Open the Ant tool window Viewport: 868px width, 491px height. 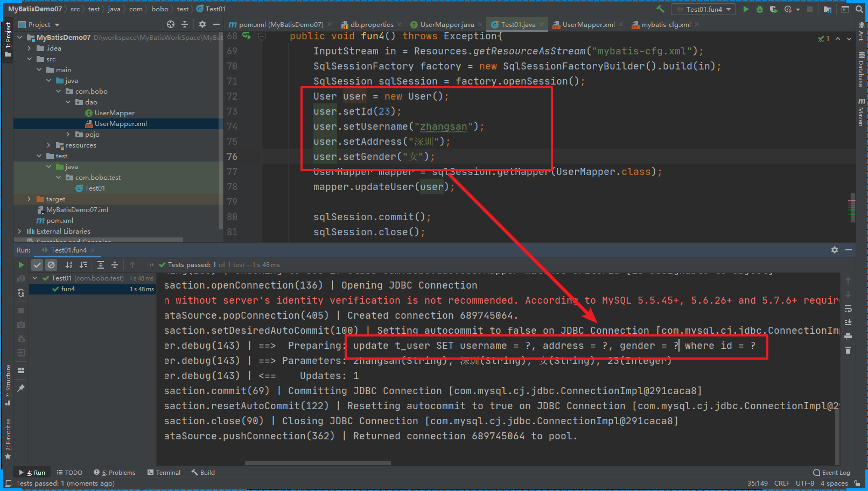861,32
